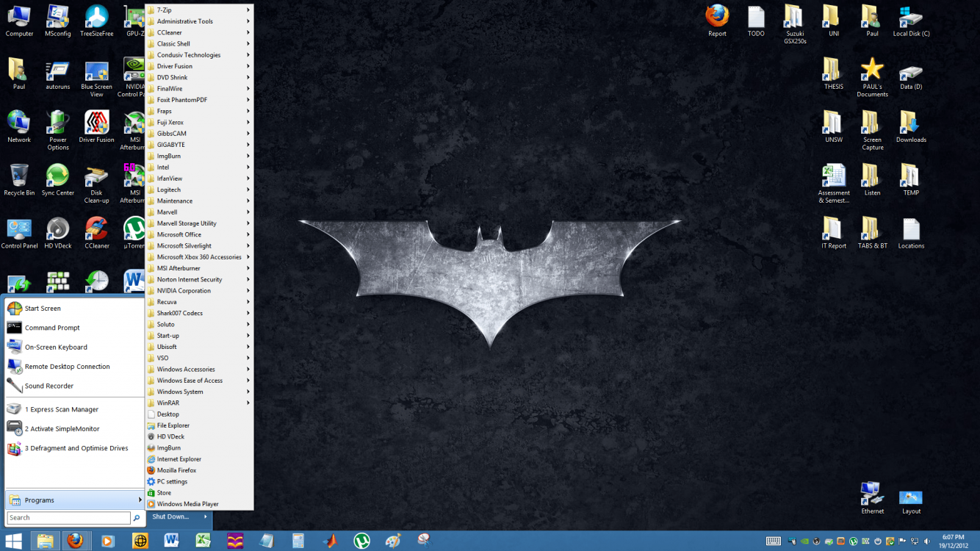Click the search magnifier button
Image resolution: width=980 pixels, height=551 pixels.
(137, 518)
